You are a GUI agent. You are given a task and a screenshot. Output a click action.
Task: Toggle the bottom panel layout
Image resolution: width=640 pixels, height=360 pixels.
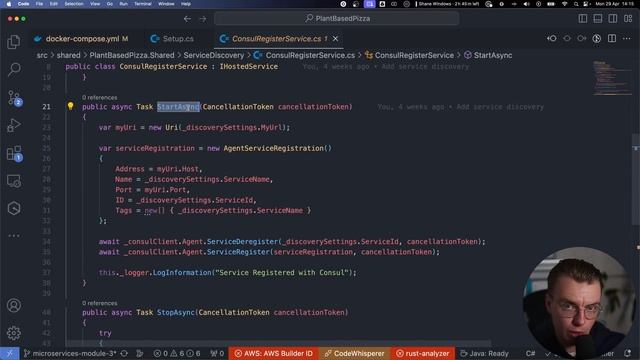598,19
